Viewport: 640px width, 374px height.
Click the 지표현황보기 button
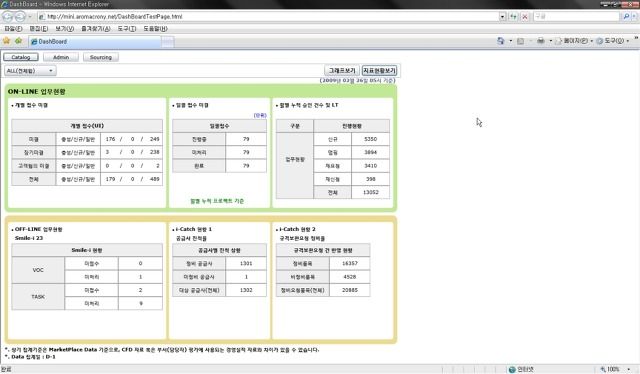pyautogui.click(x=380, y=71)
